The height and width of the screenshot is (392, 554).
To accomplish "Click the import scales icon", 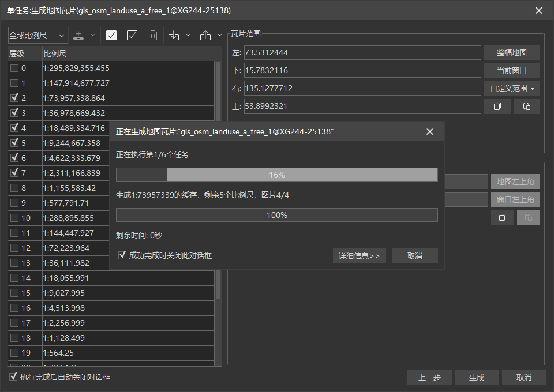I will pos(174,35).
